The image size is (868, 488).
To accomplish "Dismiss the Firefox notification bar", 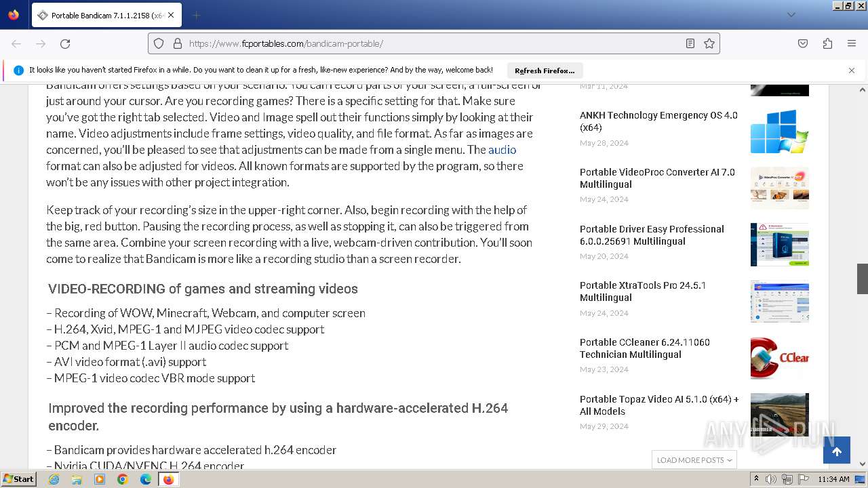I will click(x=852, y=70).
